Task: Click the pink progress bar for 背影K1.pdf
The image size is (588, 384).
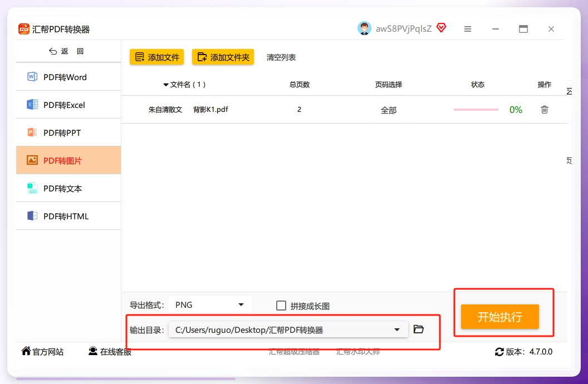Action: [476, 110]
